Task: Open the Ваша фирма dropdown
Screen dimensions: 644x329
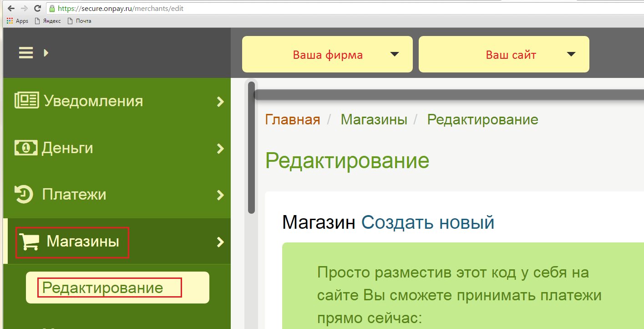Action: coord(327,55)
